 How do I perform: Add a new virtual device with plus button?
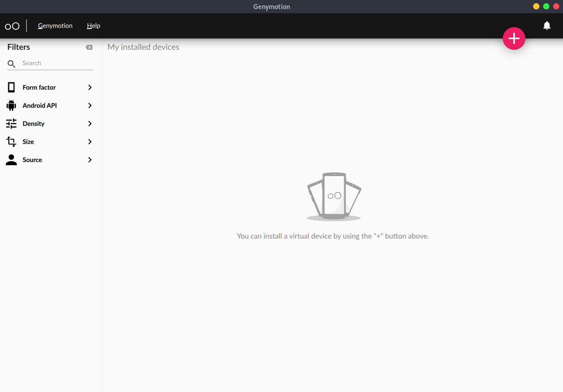(x=514, y=38)
